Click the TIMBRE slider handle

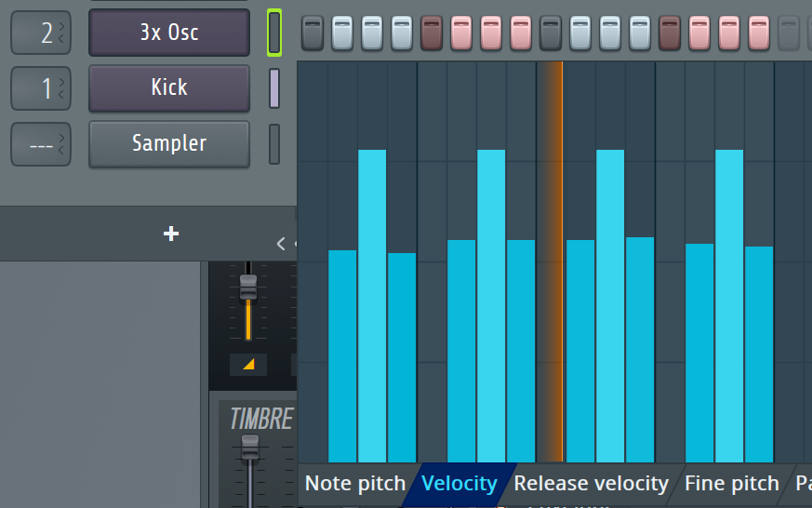250,448
